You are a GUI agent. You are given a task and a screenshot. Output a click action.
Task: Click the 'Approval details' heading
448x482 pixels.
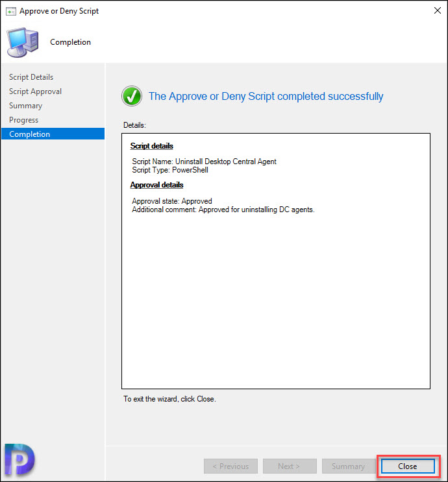[156, 185]
